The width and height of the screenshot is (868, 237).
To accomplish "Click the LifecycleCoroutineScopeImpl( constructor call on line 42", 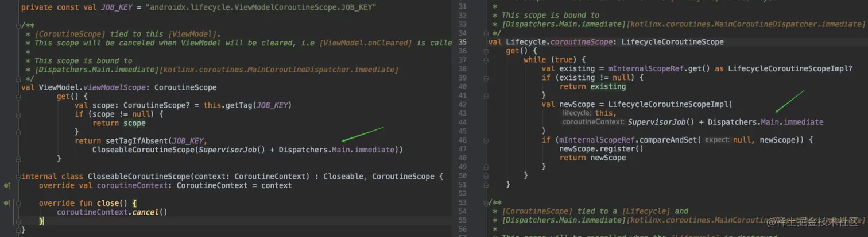I will 671,104.
